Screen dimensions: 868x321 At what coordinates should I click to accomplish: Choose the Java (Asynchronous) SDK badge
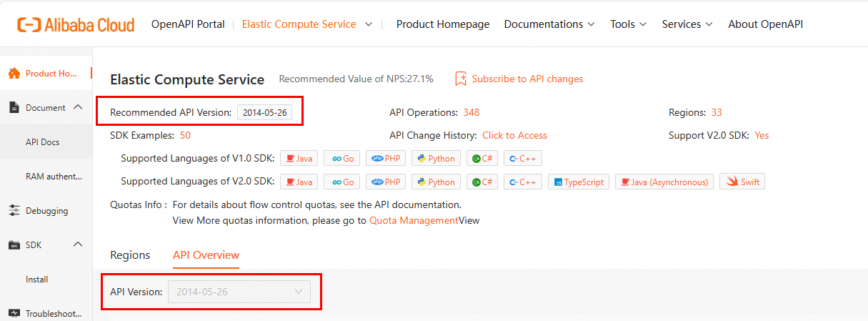664,182
